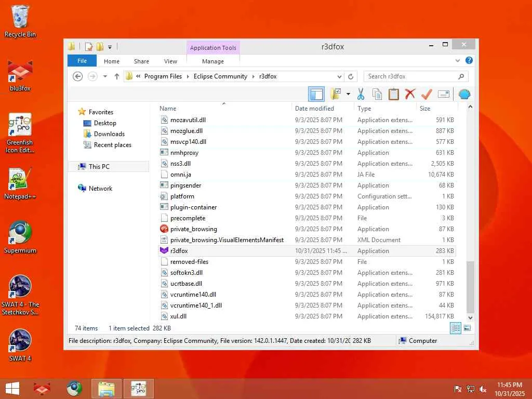Open the Supermium desktop shortcut
Viewport: 532px width, 399px height.
[x=20, y=237]
